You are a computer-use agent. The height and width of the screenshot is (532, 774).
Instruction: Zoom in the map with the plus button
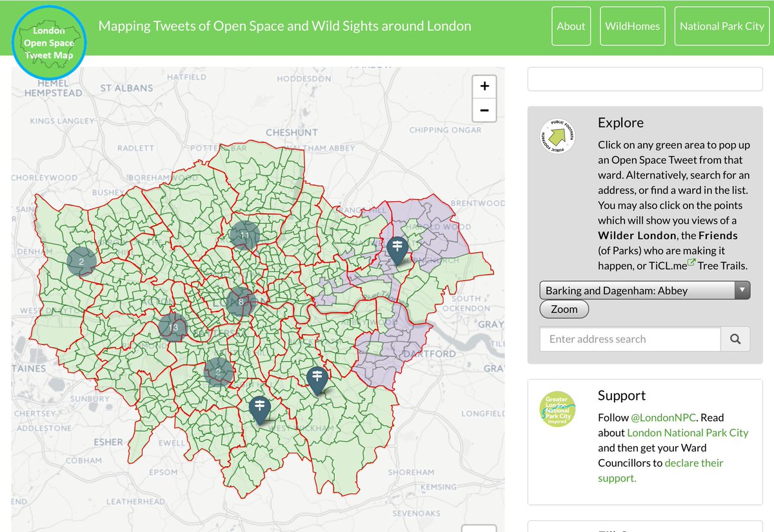[x=484, y=86]
